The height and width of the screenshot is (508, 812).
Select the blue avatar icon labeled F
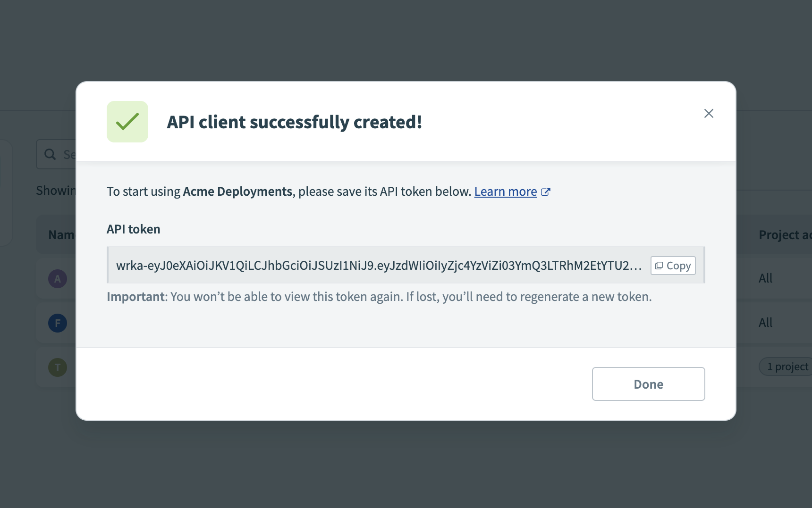point(57,323)
